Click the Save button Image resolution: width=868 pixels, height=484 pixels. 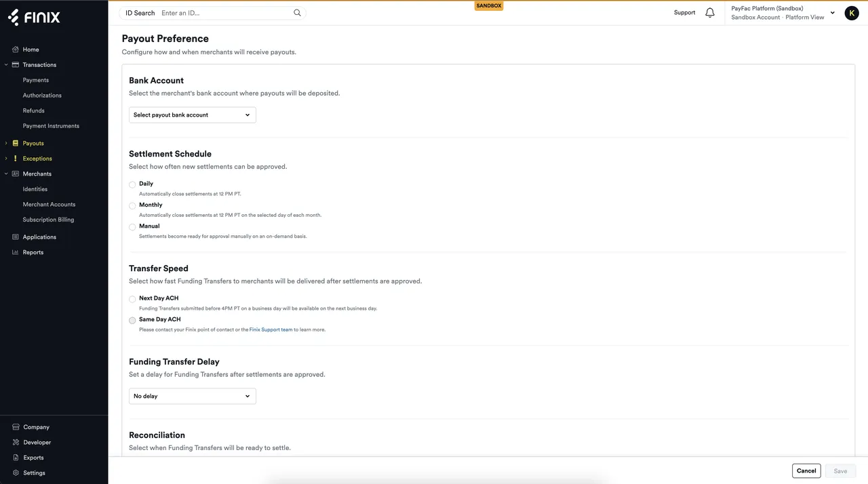pos(840,470)
